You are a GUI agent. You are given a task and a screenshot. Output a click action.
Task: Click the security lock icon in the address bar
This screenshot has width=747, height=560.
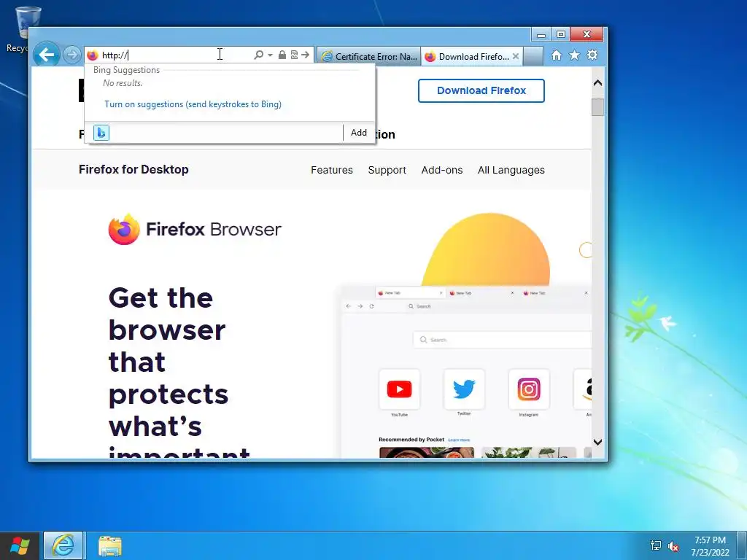pos(282,55)
